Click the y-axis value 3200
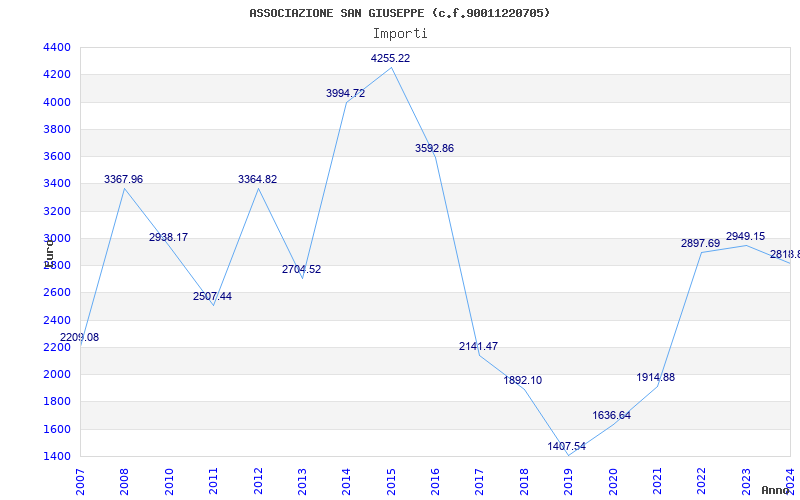Screen dimensions: 800x500 (x=57, y=211)
